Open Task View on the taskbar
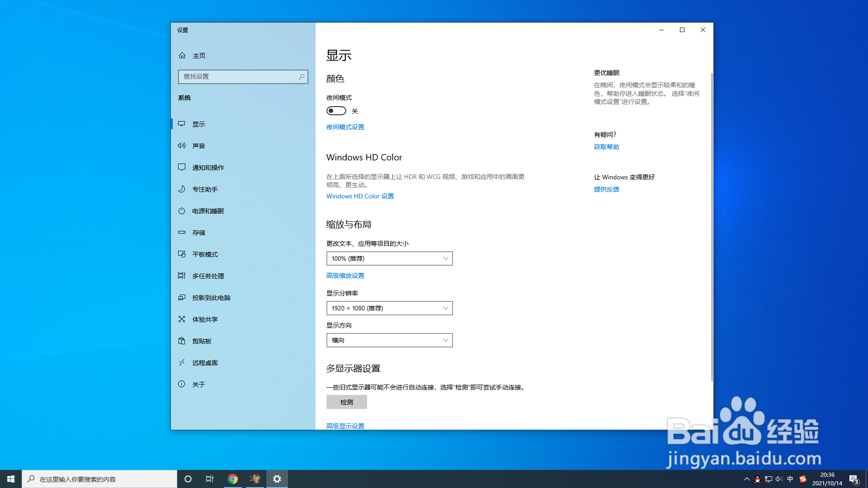Screen dimensions: 868x488 (x=210, y=479)
